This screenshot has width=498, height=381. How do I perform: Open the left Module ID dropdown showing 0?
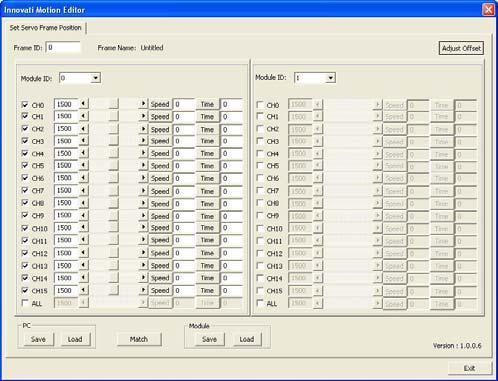(x=95, y=78)
